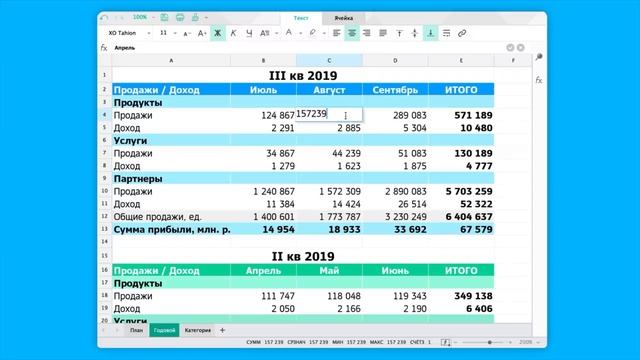This screenshot has height=360, width=640.
Task: Click the zoom slider handle in status bar
Action: pos(489,342)
